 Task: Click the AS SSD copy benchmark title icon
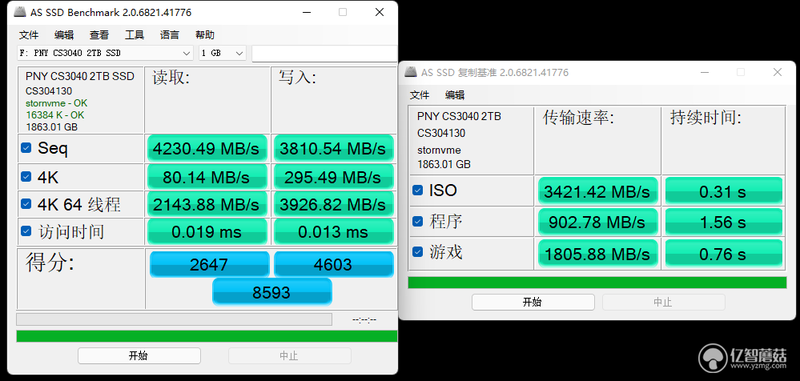(x=410, y=72)
